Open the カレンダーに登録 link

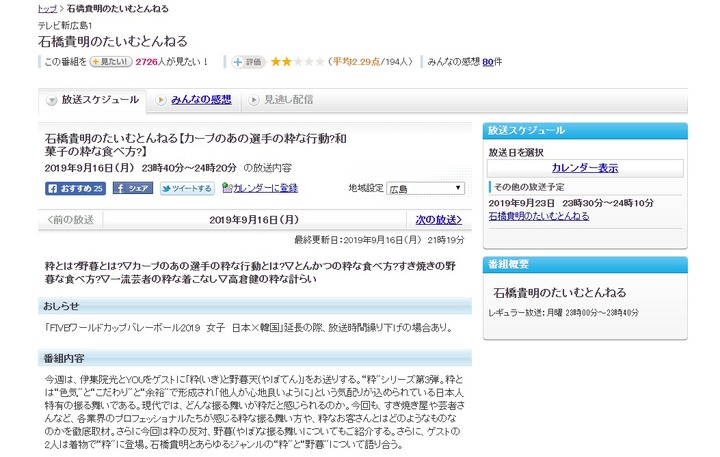[265, 188]
